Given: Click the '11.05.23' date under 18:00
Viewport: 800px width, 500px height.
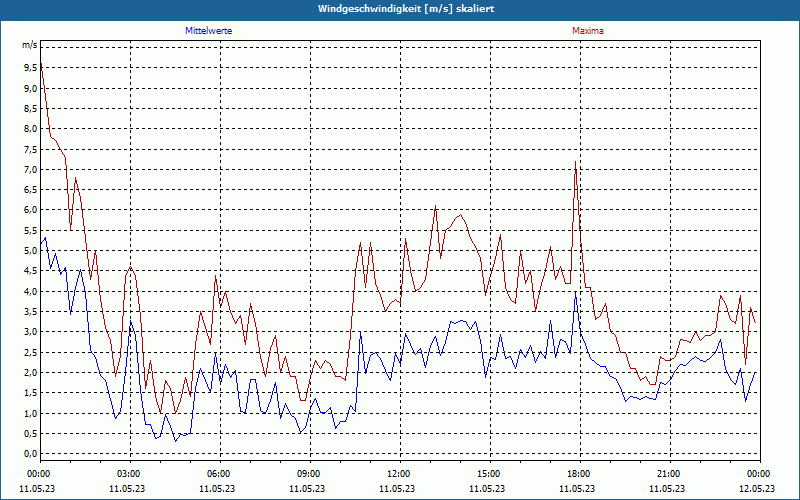Looking at the screenshot, I should (577, 488).
